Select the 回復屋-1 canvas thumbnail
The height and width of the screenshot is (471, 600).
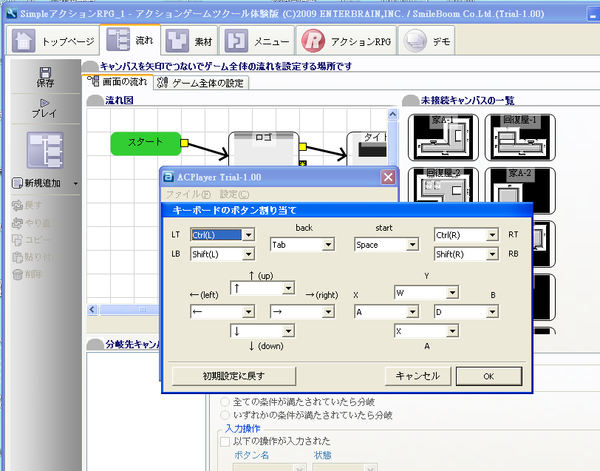pos(520,137)
